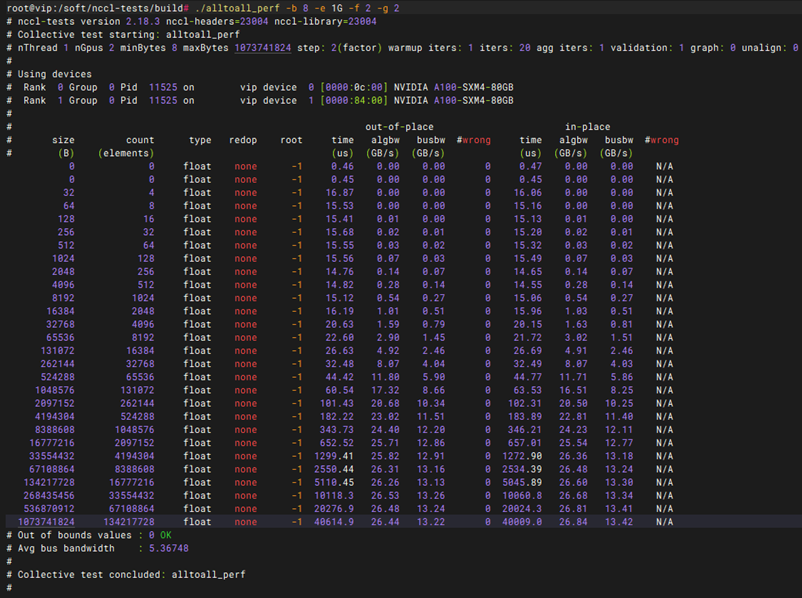
Task: Click the first red '#wrong' header
Action: point(474,140)
